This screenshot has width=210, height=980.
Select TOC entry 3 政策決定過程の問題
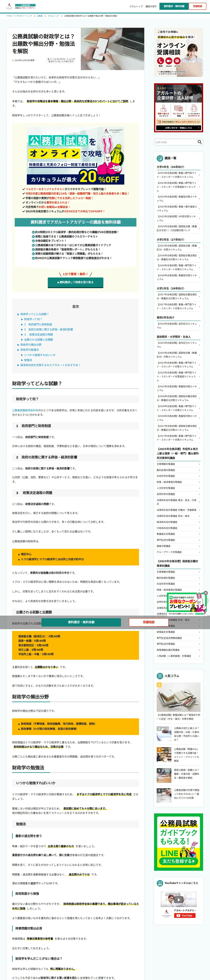click(x=38, y=335)
